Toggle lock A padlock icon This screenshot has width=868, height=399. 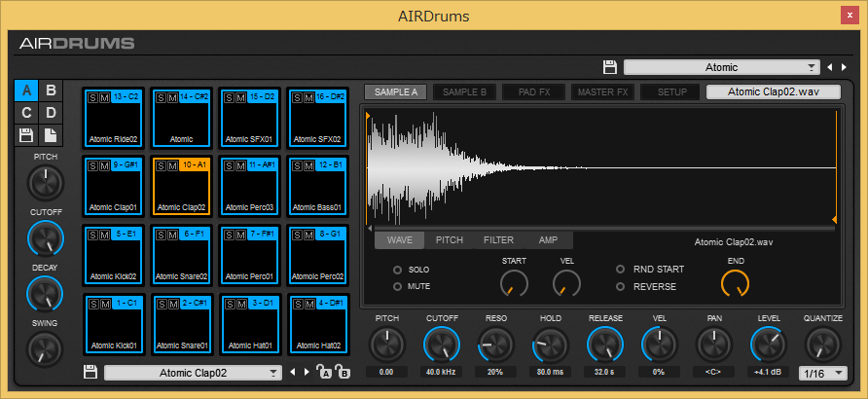pos(324,372)
